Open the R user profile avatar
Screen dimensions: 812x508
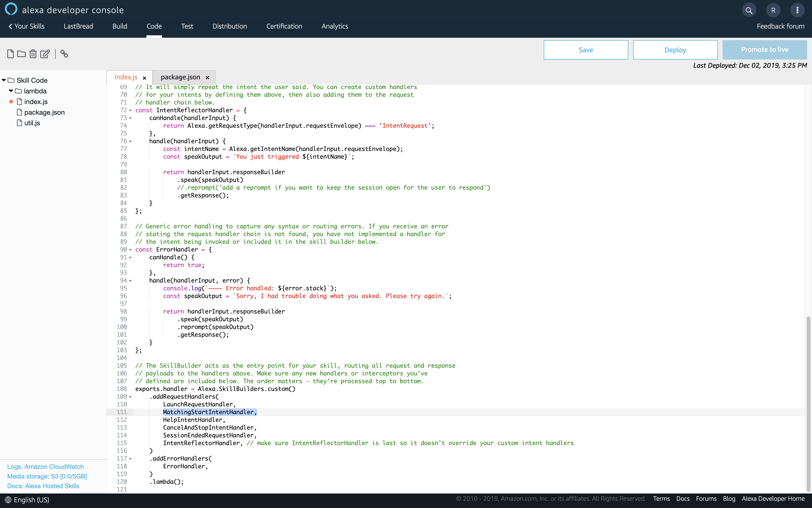[773, 10]
